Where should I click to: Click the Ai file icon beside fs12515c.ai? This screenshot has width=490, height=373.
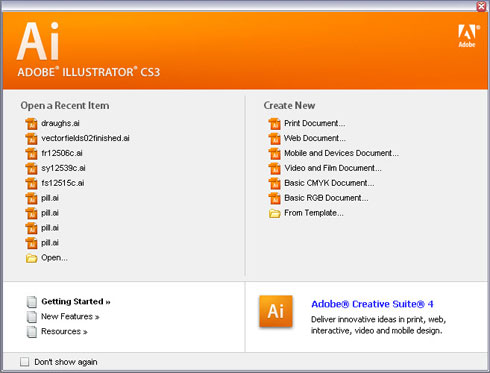[x=31, y=183]
